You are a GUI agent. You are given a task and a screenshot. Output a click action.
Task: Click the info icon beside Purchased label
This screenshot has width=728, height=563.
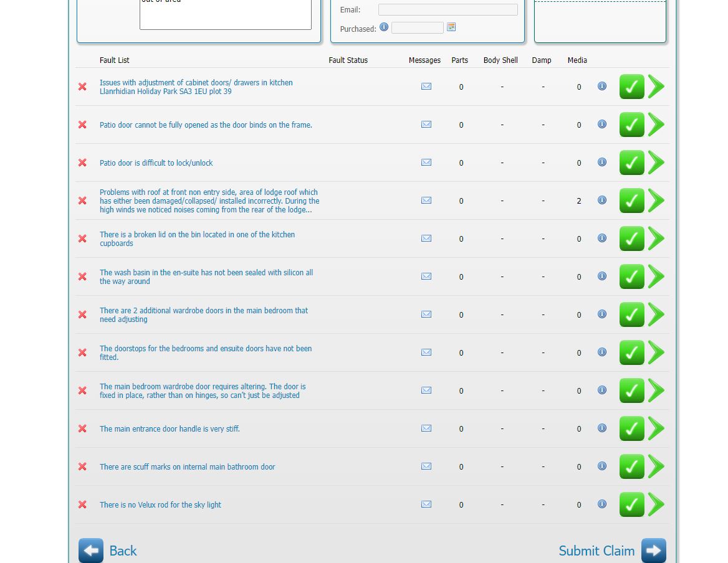[x=384, y=27]
